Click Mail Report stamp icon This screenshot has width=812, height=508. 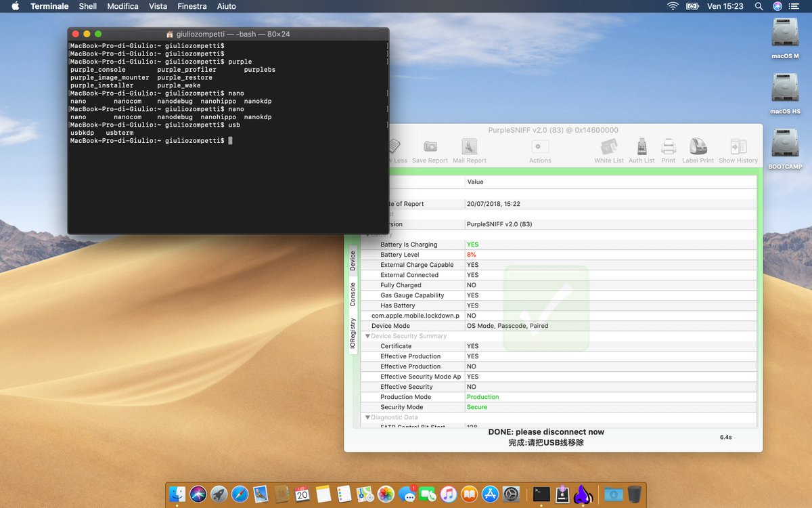[x=470, y=146]
